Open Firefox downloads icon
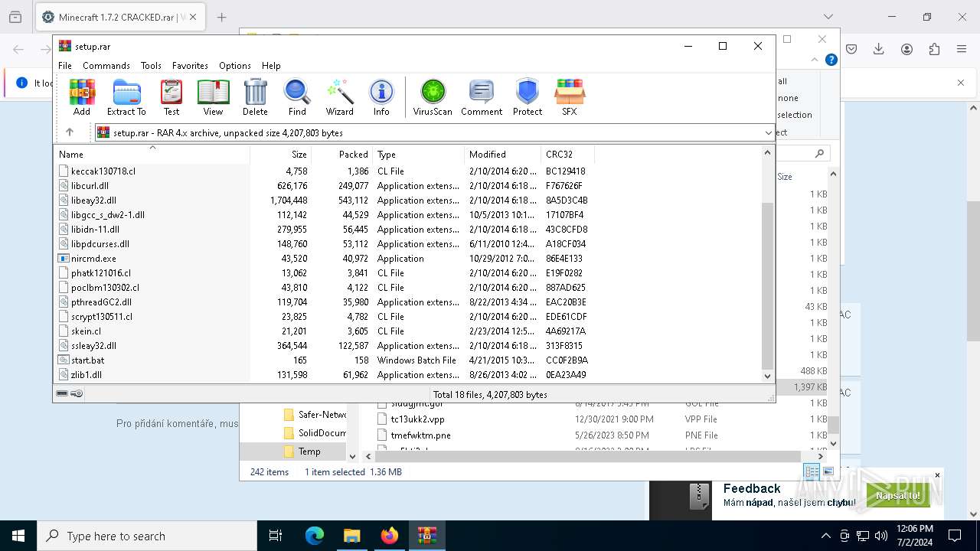Image resolution: width=980 pixels, height=551 pixels. (879, 49)
